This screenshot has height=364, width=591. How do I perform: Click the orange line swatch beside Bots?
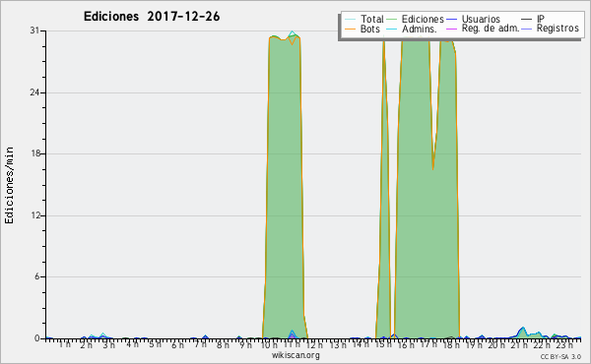[x=350, y=29]
